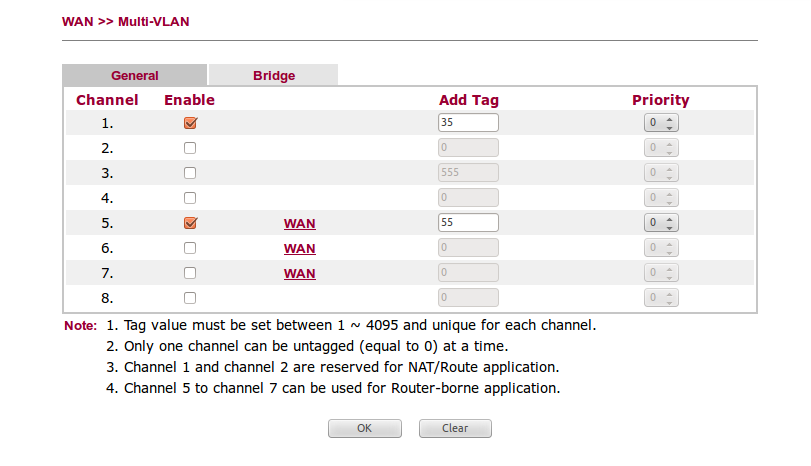Open the WAN link for channel 6
Viewport: 811px width, 466px height.
point(299,249)
